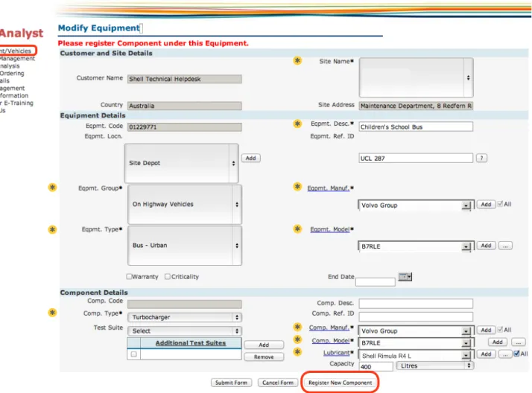Toggle the Warranty checkbox
Screen dimensions: 532x393
tap(129, 276)
